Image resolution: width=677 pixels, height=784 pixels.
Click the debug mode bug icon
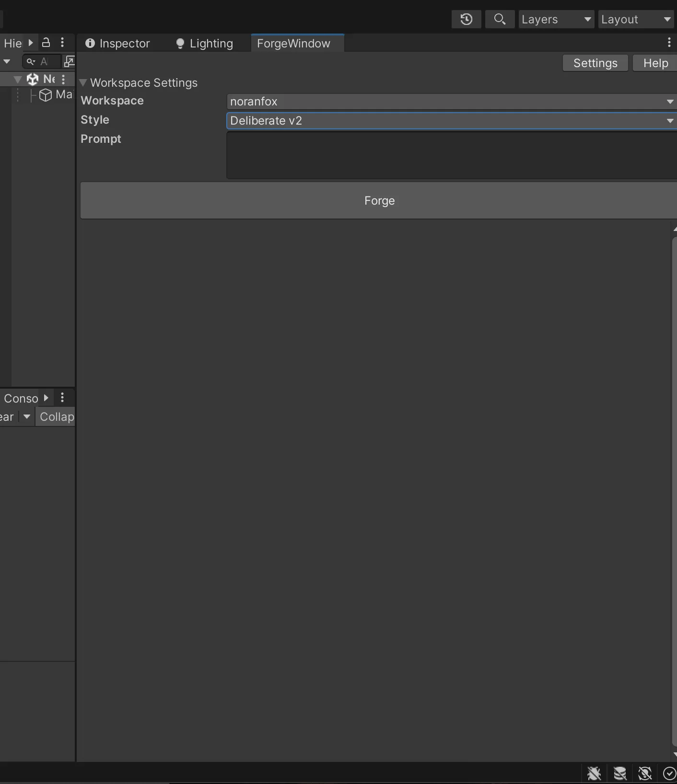point(594,773)
